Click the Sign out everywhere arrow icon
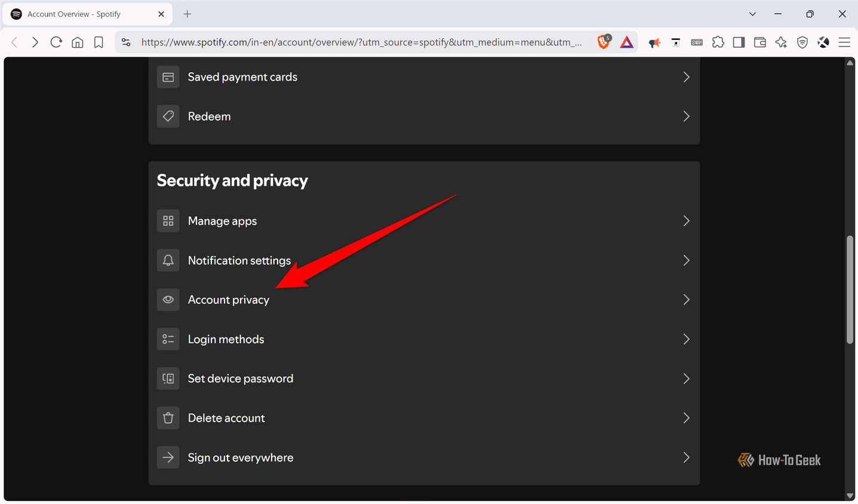This screenshot has width=858, height=504. coord(168,457)
